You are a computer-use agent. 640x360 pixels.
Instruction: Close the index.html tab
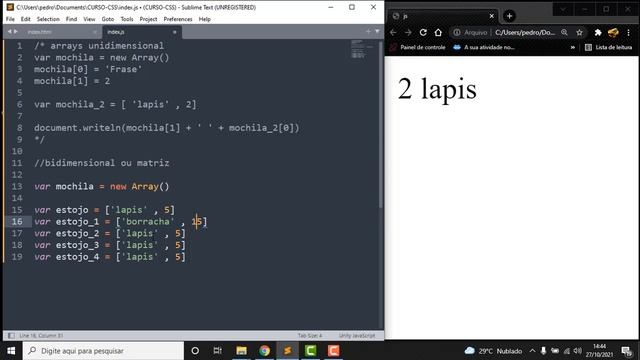95,32
